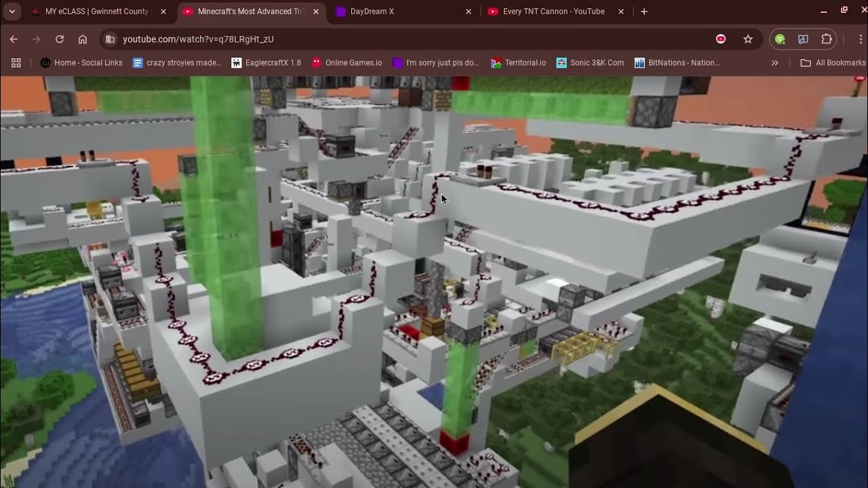The height and width of the screenshot is (488, 868).
Task: Click the red recording indicator in the address bar
Action: click(721, 39)
